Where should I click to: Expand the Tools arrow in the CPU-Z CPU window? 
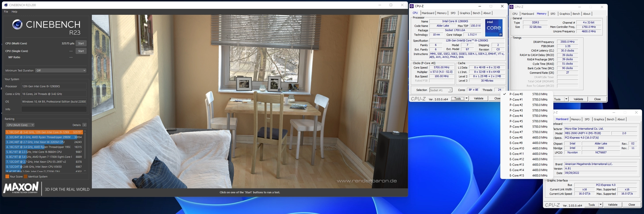(x=467, y=99)
